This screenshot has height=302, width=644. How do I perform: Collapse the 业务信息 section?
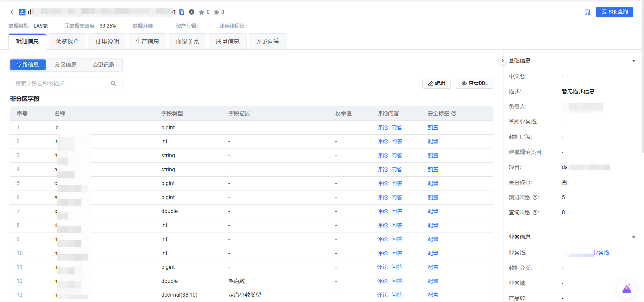(x=634, y=237)
